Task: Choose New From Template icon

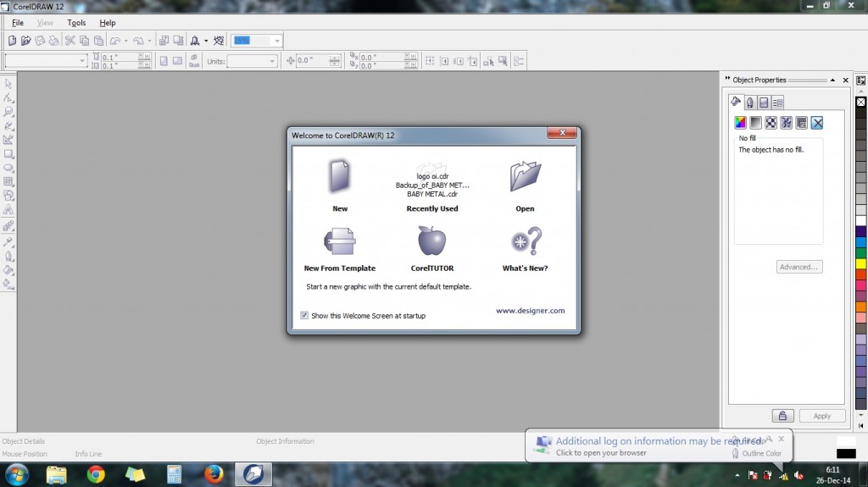Action: [x=339, y=241]
